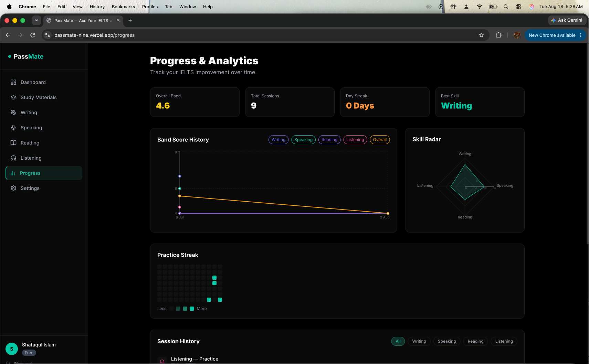Click the Skill Radar chart shape
589x364 pixels.
pos(467,182)
